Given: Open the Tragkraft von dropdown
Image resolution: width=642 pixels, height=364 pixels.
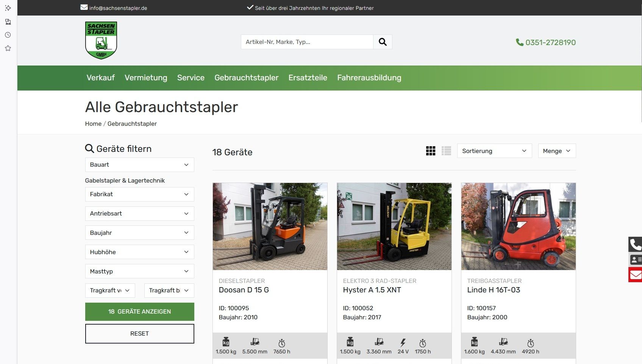Looking at the screenshot, I should pyautogui.click(x=110, y=291).
